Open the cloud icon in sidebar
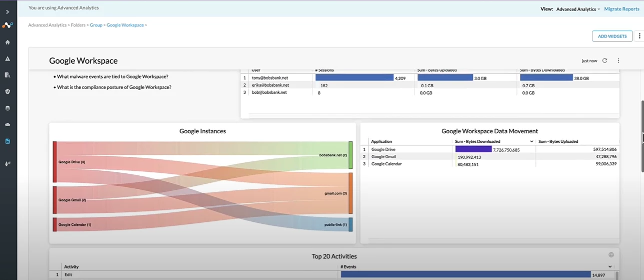644x280 pixels. (x=8, y=125)
